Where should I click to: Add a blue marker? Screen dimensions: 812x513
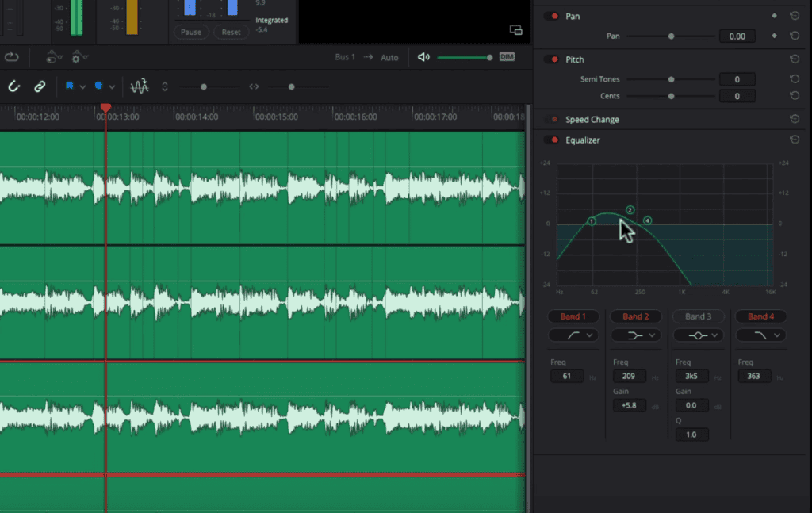click(98, 86)
